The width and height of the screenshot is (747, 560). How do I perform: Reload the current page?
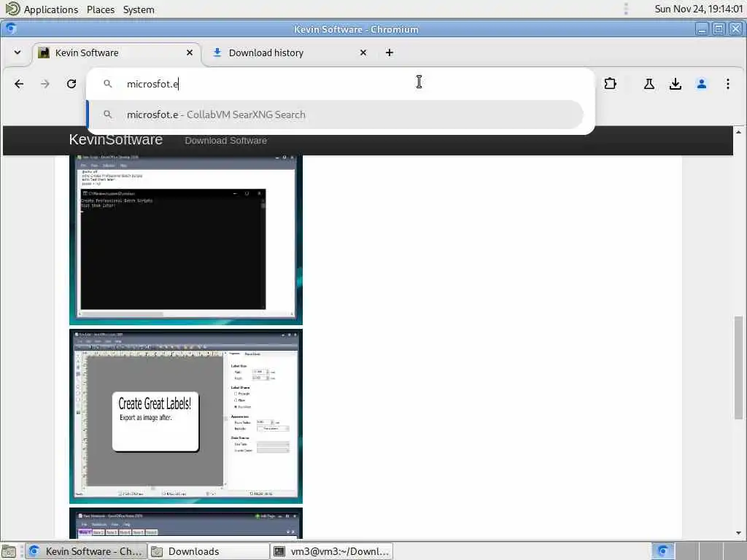coord(71,84)
